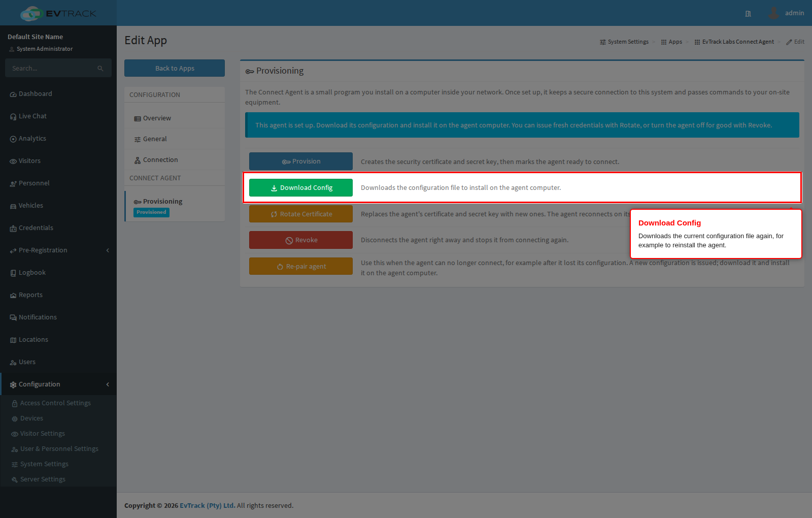The width and height of the screenshot is (812, 518).
Task: Open Dashboard from the sidebar
Action: coord(58,94)
